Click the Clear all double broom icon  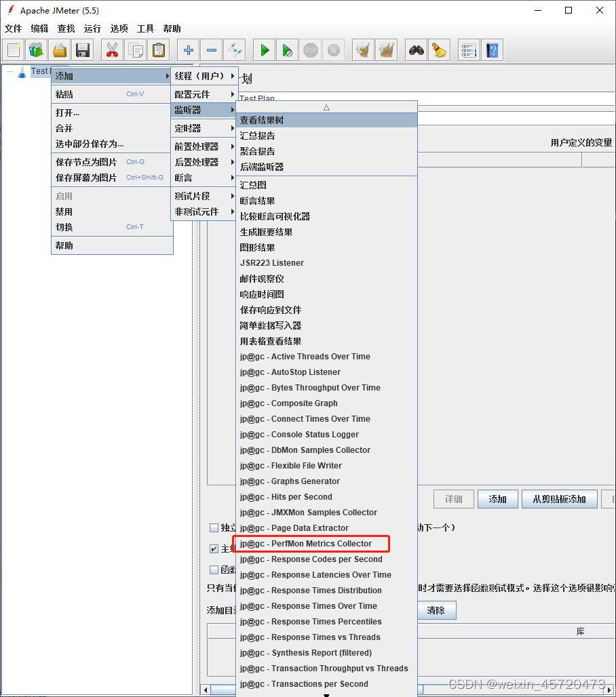[387, 49]
